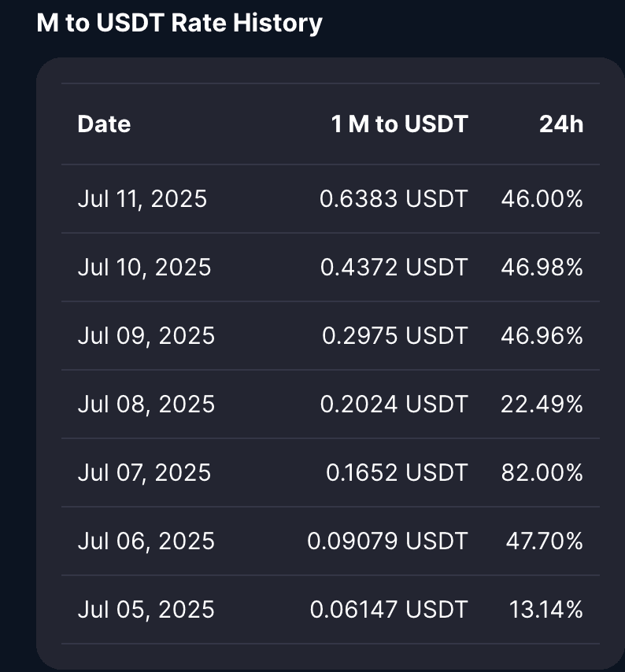The image size is (625, 672).
Task: Click the 24h column header
Action: [x=561, y=124]
